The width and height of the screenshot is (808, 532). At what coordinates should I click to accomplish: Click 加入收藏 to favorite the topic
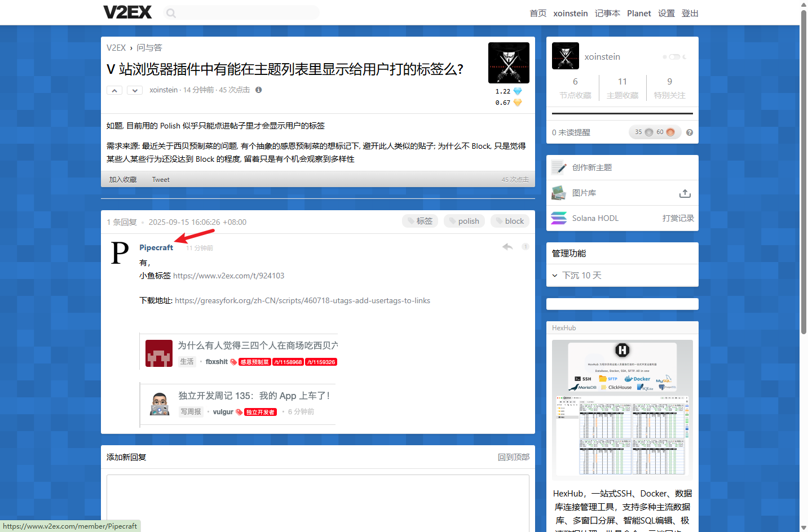click(x=123, y=180)
